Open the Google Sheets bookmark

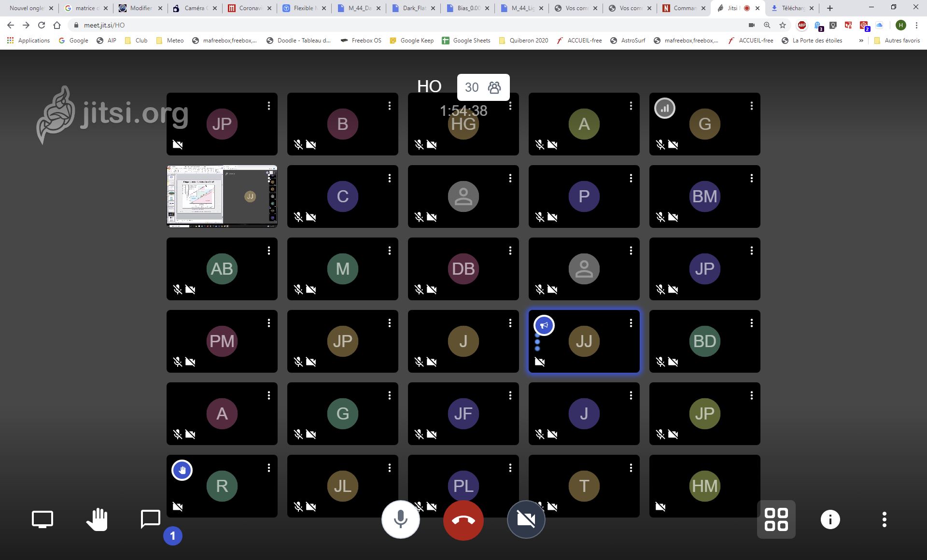(466, 41)
